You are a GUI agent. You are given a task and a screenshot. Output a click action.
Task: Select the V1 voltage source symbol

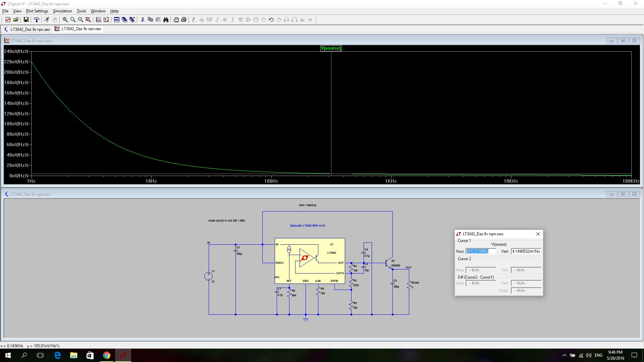pos(208,277)
